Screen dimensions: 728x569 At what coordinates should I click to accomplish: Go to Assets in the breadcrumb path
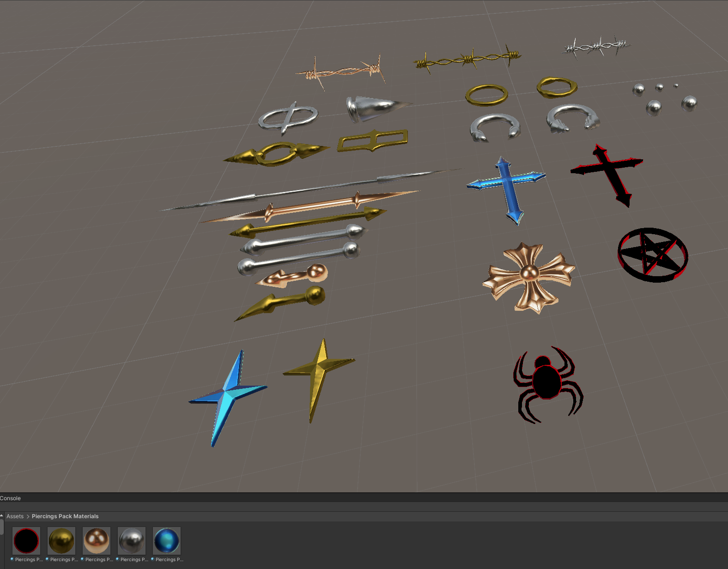point(15,516)
